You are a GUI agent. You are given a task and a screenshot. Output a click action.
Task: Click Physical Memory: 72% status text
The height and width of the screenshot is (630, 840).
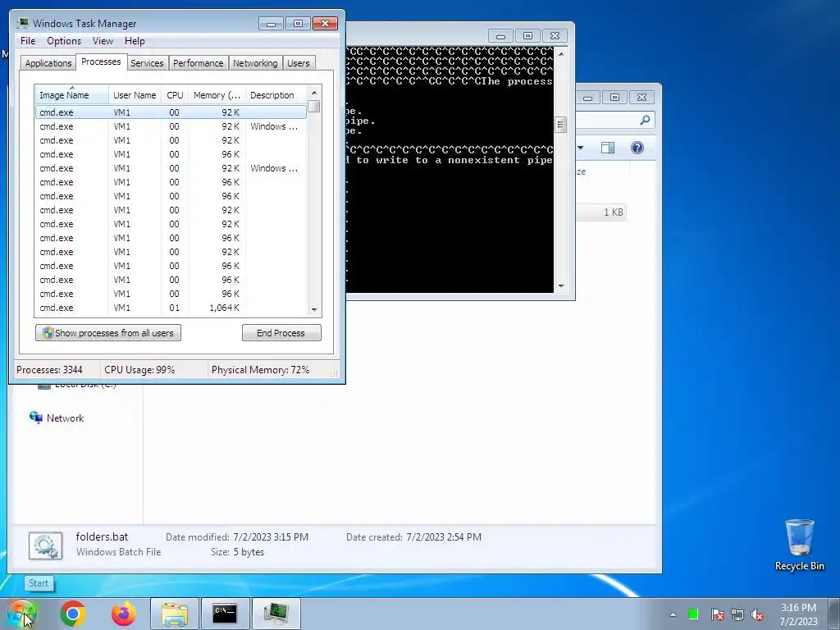(x=260, y=370)
